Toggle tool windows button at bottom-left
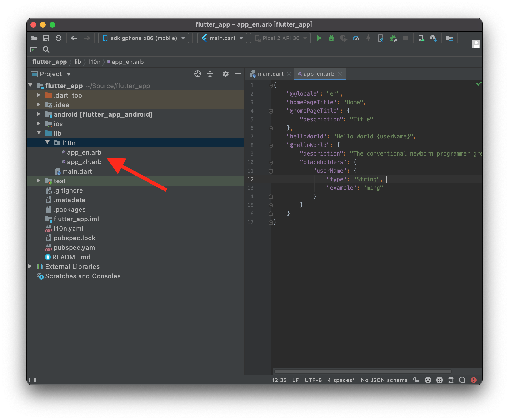The width and height of the screenshot is (509, 420). 32,380
